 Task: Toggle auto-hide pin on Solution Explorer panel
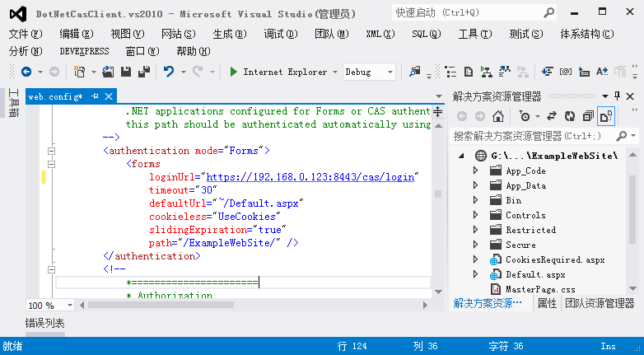point(617,96)
